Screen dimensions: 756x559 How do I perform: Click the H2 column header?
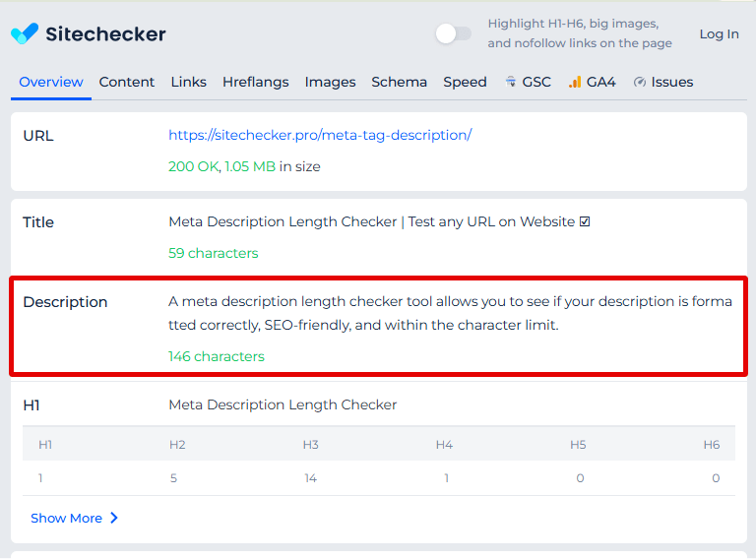click(x=177, y=444)
